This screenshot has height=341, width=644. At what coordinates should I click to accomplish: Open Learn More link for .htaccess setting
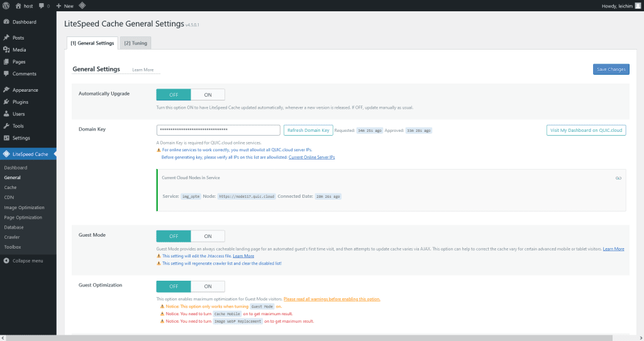243,256
